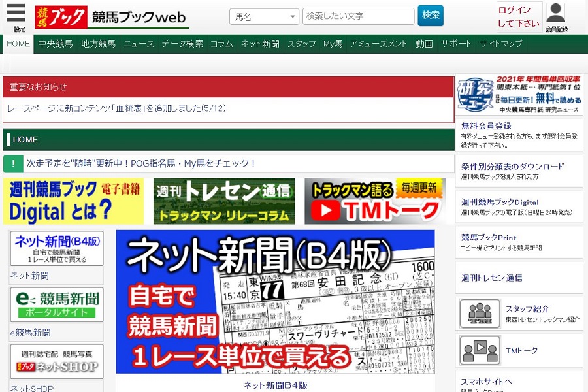
Task: Click the 競馬ブックweb site title
Action: pos(139,17)
